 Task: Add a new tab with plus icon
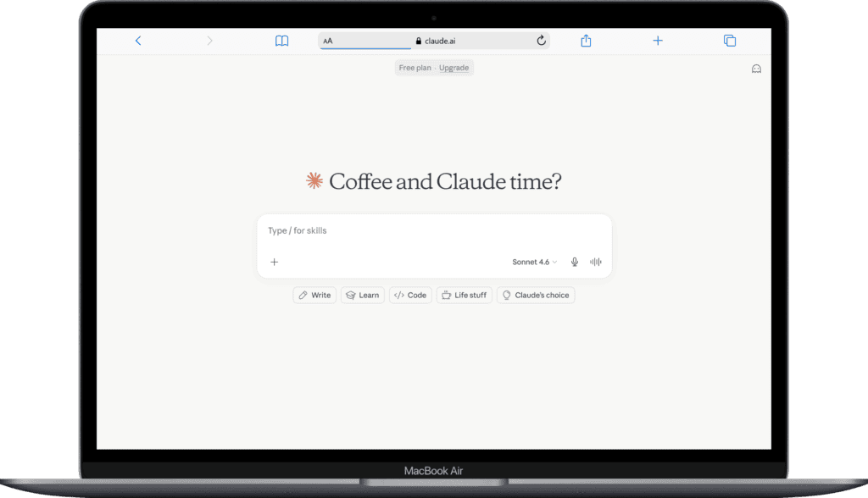coord(658,41)
